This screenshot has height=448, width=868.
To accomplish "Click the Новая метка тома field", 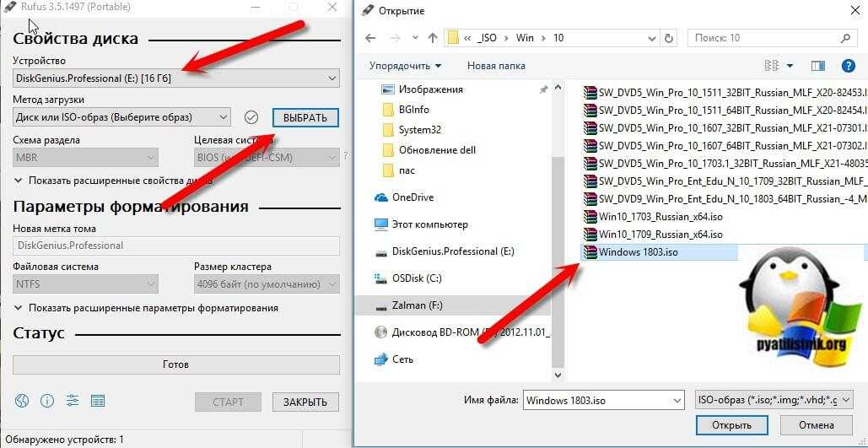I will [x=176, y=246].
